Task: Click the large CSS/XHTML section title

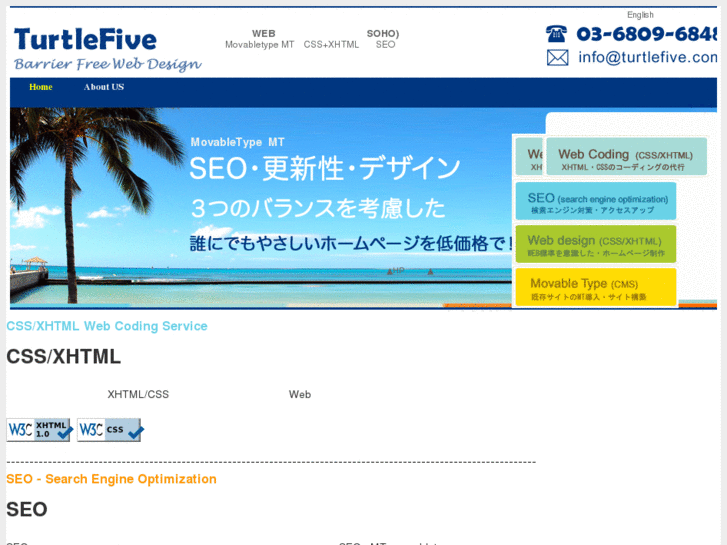Action: click(64, 357)
